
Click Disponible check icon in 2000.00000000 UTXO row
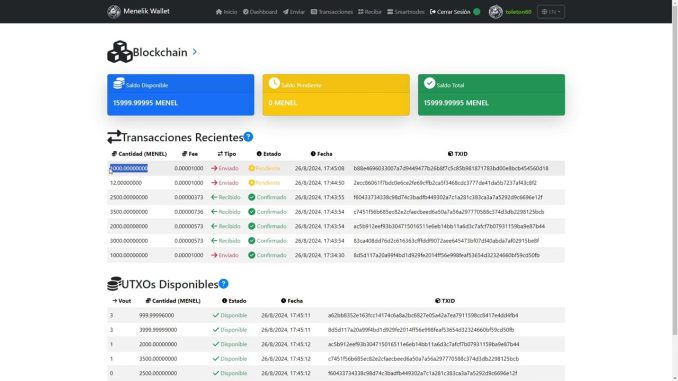click(216, 344)
